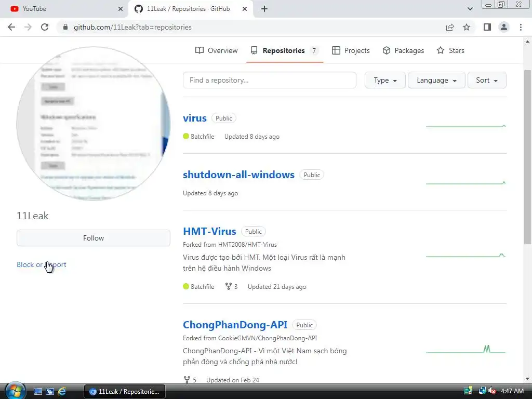This screenshot has height=399, width=532.
Task: Click Switch between windows taskbar icon
Action: (50, 392)
